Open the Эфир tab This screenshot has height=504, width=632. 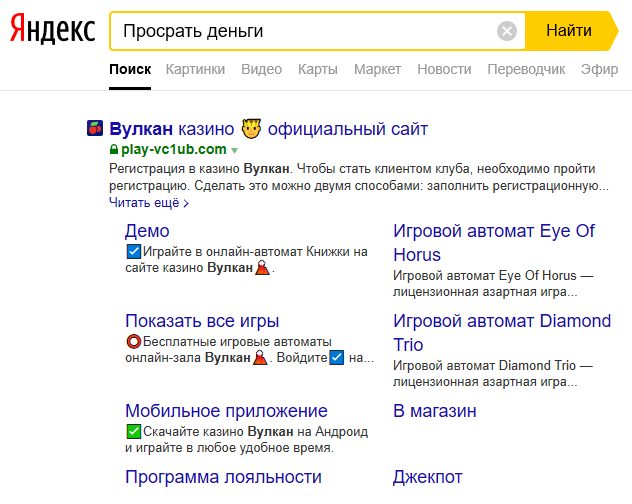coord(599,69)
